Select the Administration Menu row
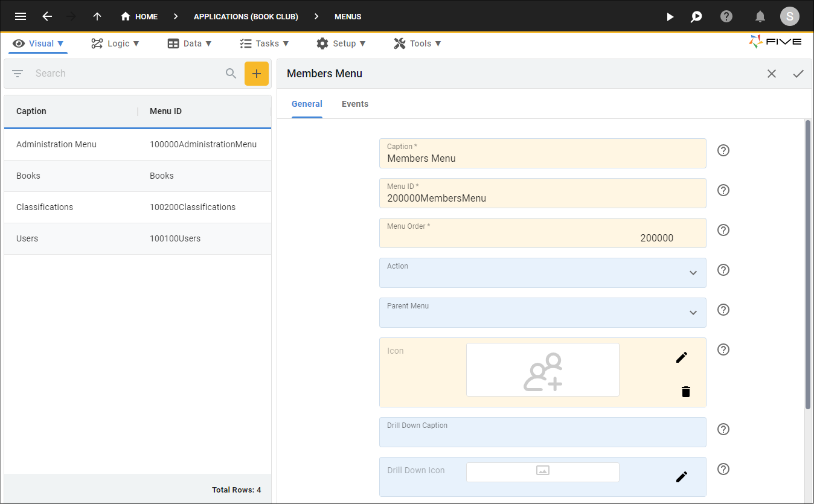Viewport: 814px width, 504px height. pos(138,144)
